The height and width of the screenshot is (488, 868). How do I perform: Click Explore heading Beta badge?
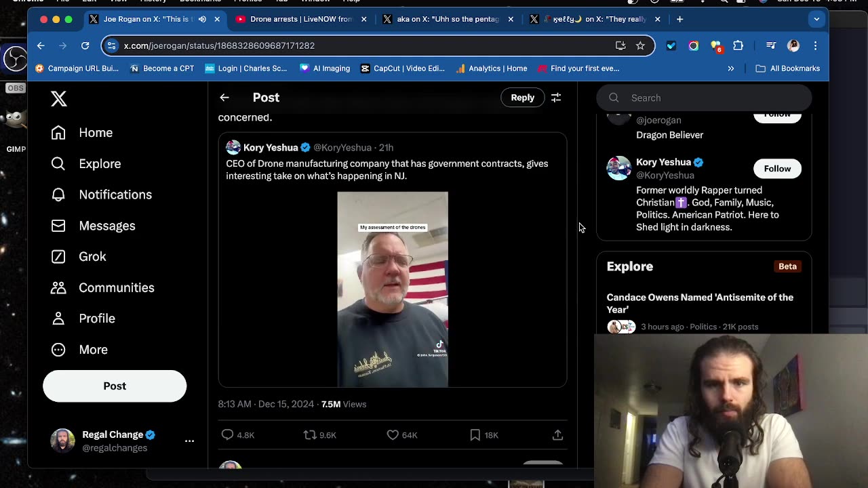(x=787, y=266)
